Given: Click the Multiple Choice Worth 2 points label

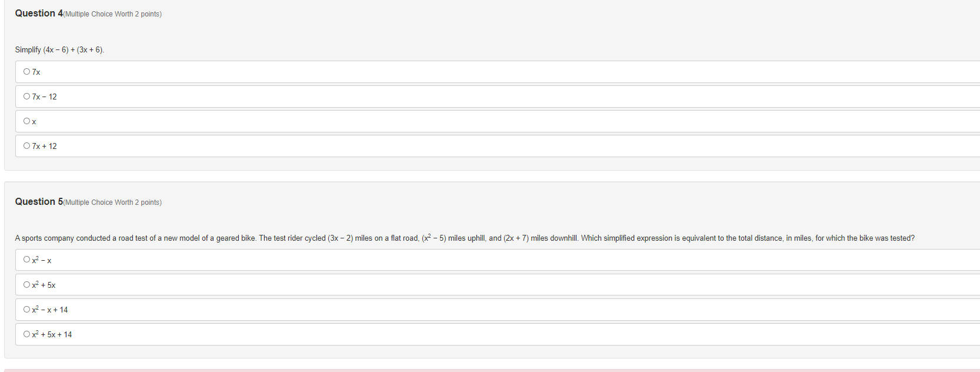Looking at the screenshot, I should (112, 14).
